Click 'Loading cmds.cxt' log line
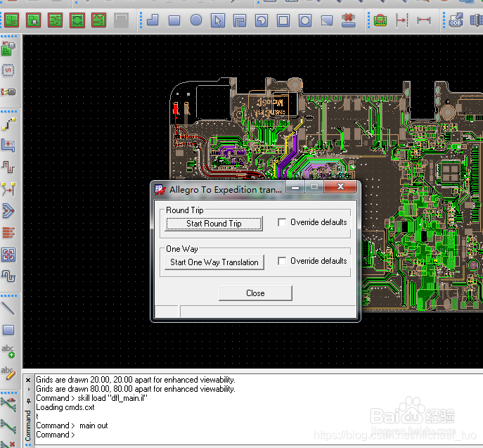Image resolution: width=483 pixels, height=448 pixels. tap(65, 407)
